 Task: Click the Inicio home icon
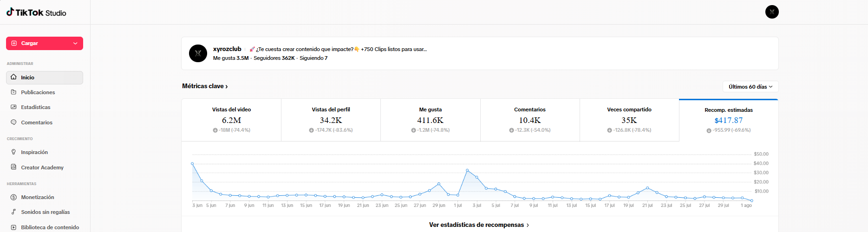[x=13, y=77]
